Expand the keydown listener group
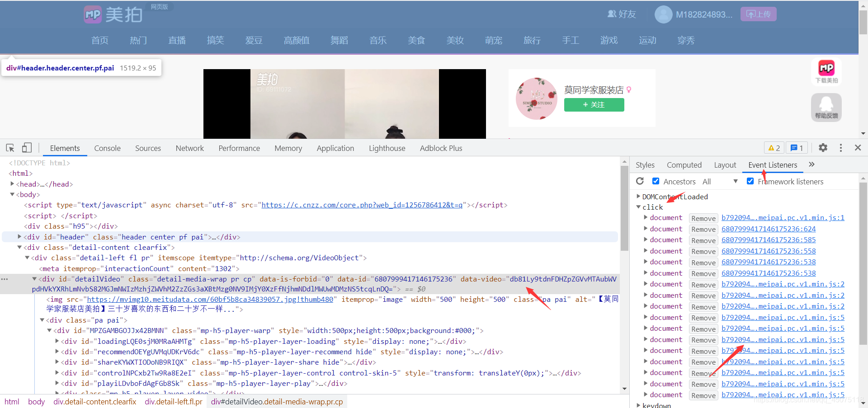 [638, 405]
